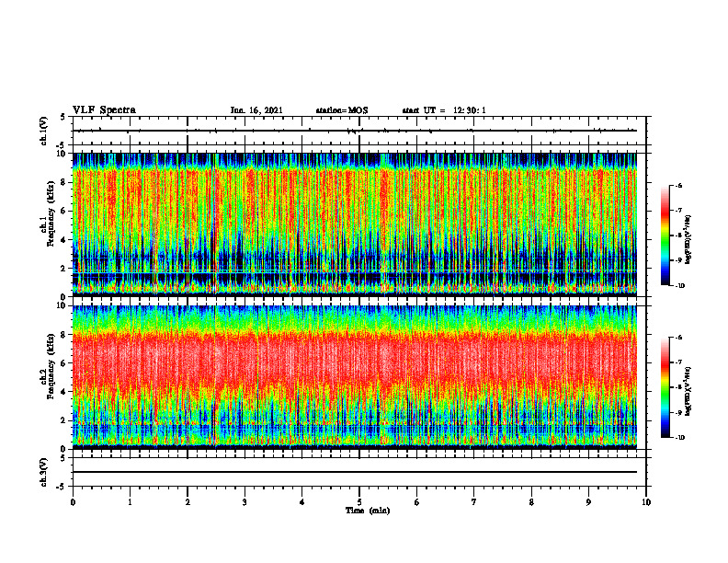Screen dimensions: 728x563
Task: Click the "start UT = 12:30: 1" label
Action: point(444,110)
